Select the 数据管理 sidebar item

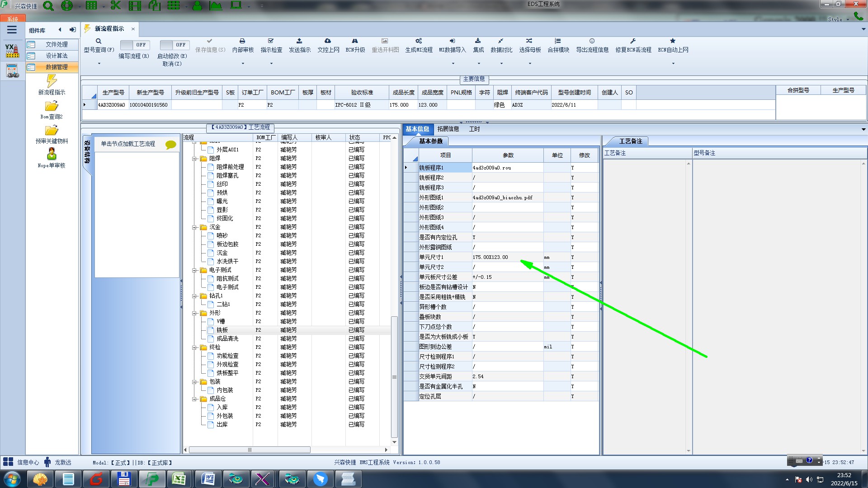pyautogui.click(x=57, y=67)
